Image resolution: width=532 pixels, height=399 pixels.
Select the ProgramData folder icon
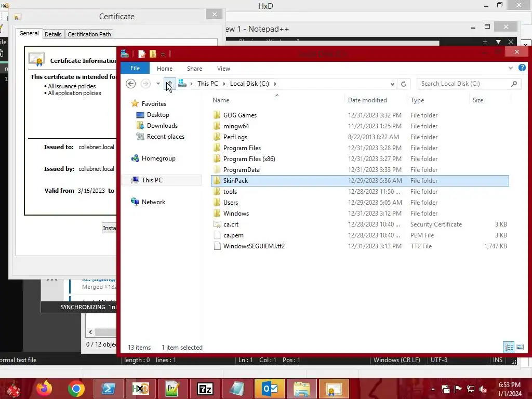tap(217, 170)
